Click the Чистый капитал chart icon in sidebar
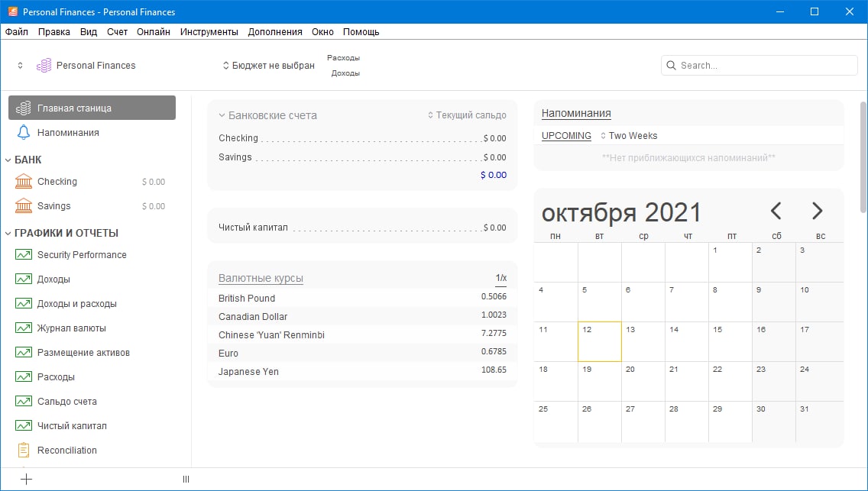Screen dimensions: 868x491 coord(23,425)
